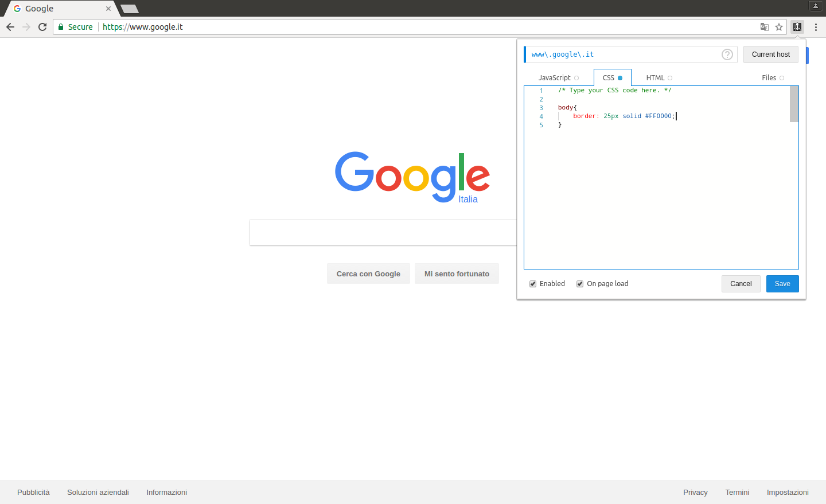
Task: Open the Informazioni footer link
Action: pos(166,493)
